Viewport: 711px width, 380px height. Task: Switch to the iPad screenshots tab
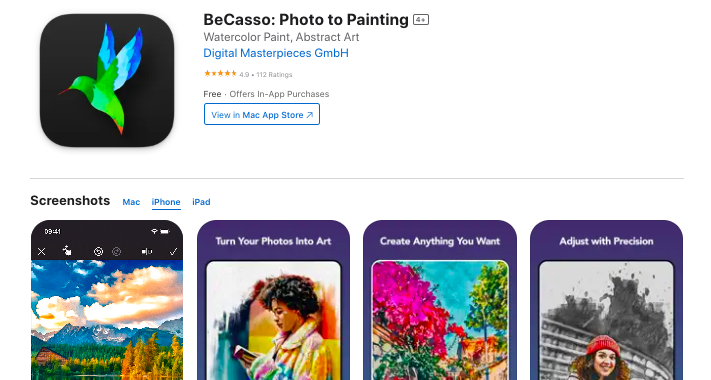(201, 202)
